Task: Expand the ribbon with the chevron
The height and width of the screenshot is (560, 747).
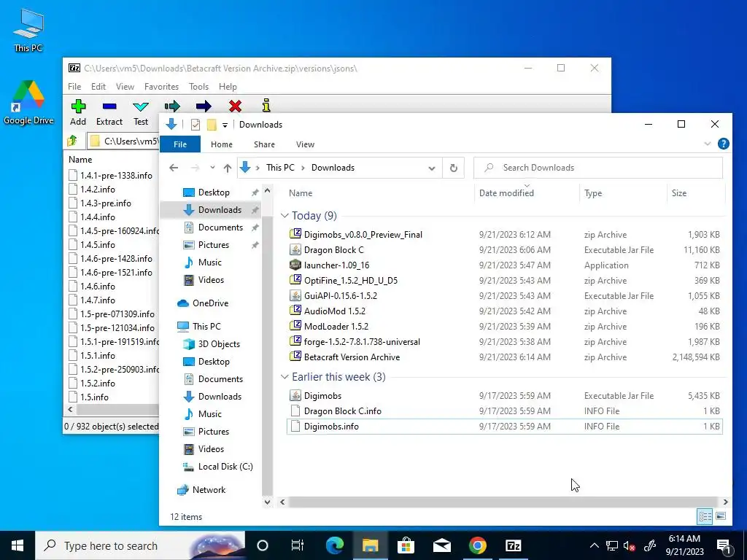Action: [x=708, y=144]
